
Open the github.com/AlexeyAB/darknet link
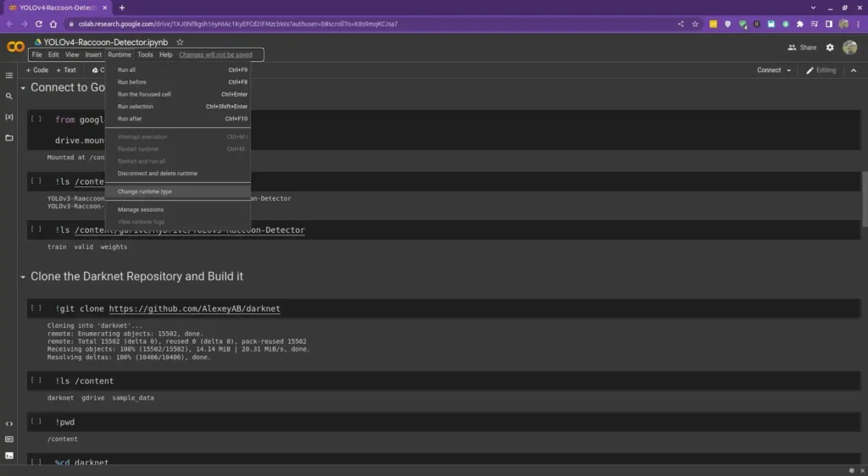point(194,308)
